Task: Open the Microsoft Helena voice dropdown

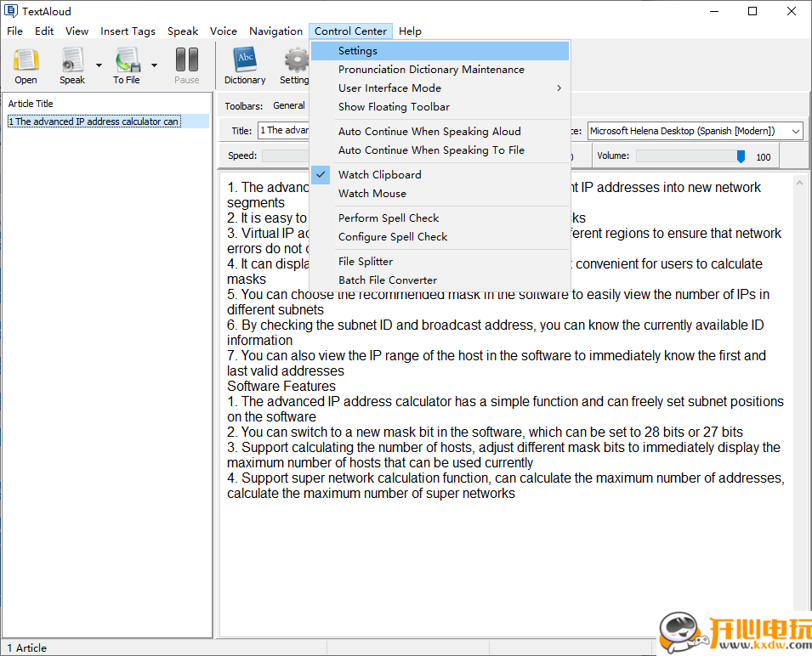Action: pos(795,131)
